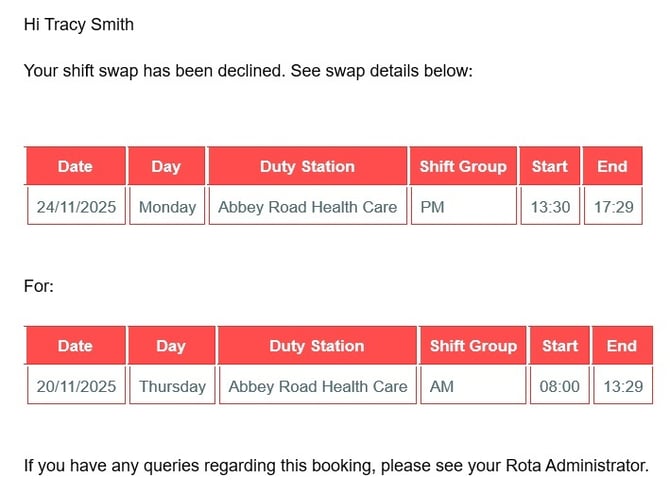Click the Day header above Thursday
The image size is (670, 494).
coord(171,345)
